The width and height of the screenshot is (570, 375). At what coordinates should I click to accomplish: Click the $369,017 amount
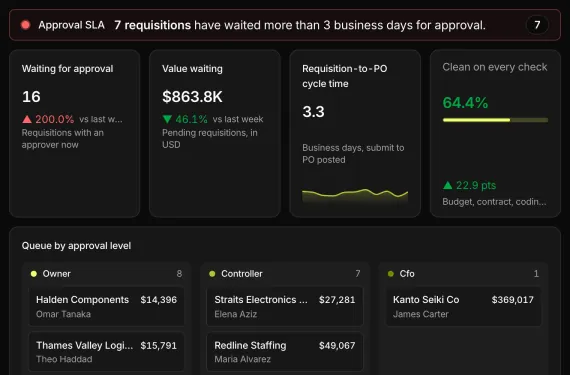point(513,300)
